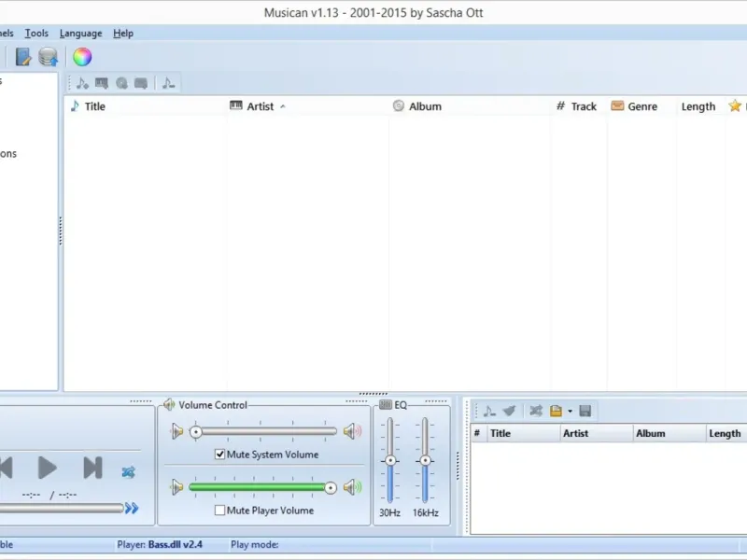Image resolution: width=747 pixels, height=560 pixels.
Task: Click the Player: Bass.dll v2.4 status text
Action: pyautogui.click(x=160, y=544)
